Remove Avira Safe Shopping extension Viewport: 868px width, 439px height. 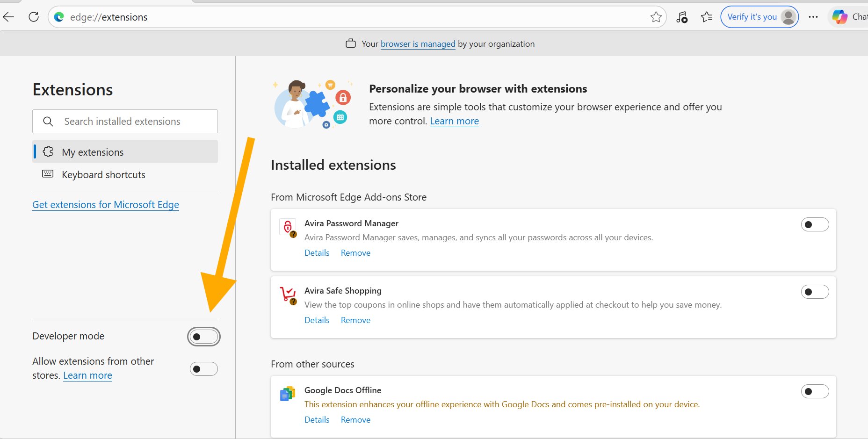[x=356, y=320]
